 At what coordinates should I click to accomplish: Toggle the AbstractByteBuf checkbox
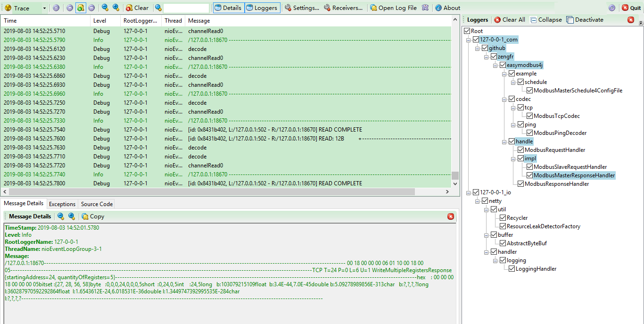click(503, 243)
